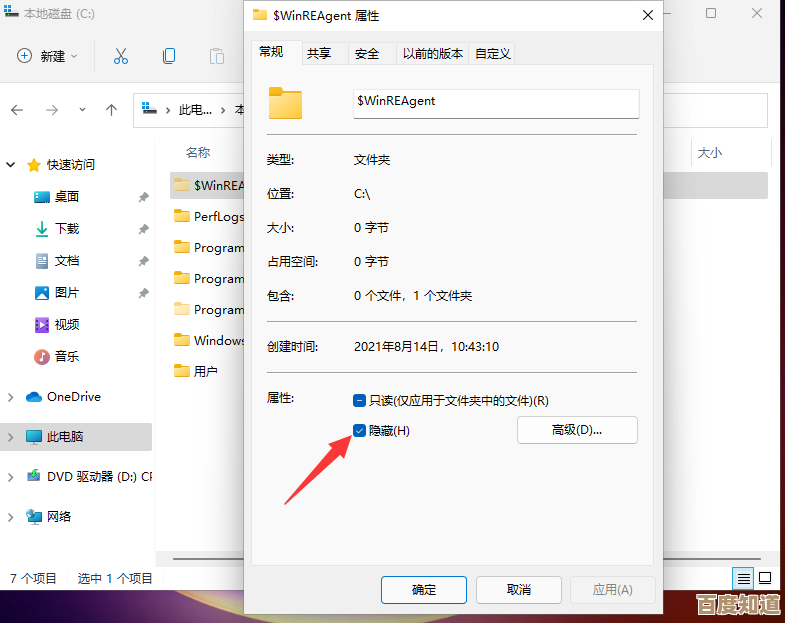
Task: Switch to the 以前的版本 tab
Action: tap(433, 54)
